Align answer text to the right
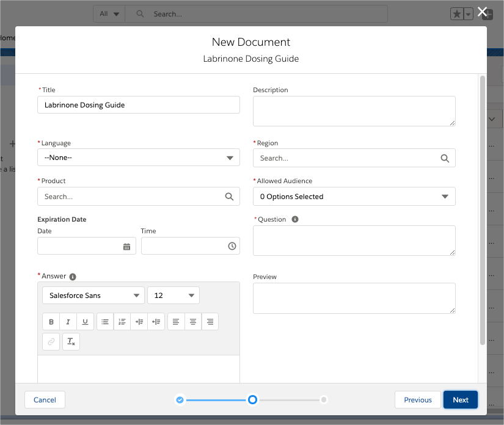The width and height of the screenshot is (504, 425). tap(210, 322)
